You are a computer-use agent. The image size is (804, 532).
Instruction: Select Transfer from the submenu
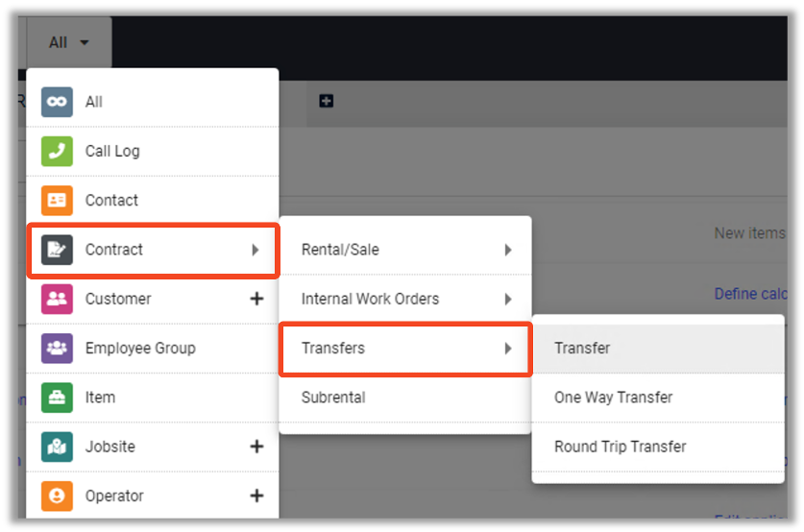click(582, 348)
